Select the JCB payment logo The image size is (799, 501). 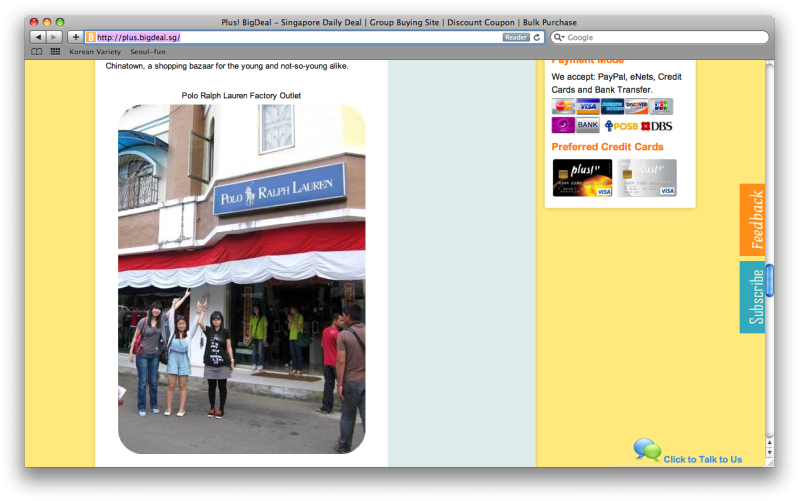coord(661,107)
